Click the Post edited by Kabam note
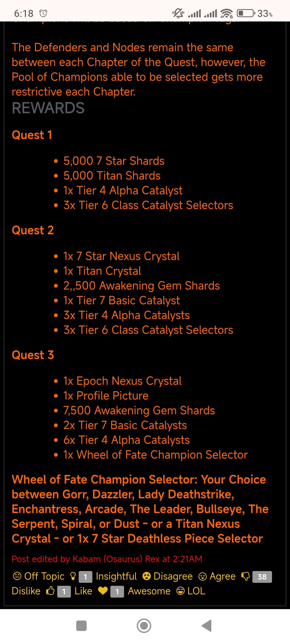290x644 pixels. [x=107, y=559]
